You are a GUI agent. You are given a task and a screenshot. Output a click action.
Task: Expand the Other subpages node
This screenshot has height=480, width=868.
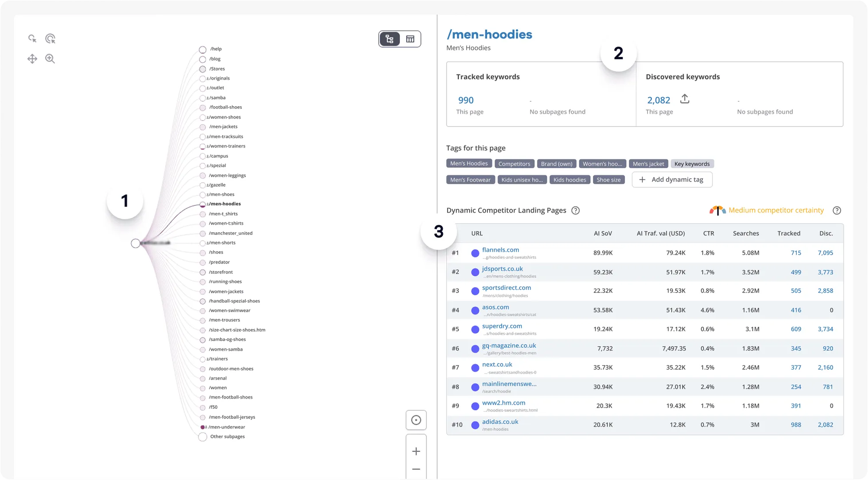pos(202,437)
